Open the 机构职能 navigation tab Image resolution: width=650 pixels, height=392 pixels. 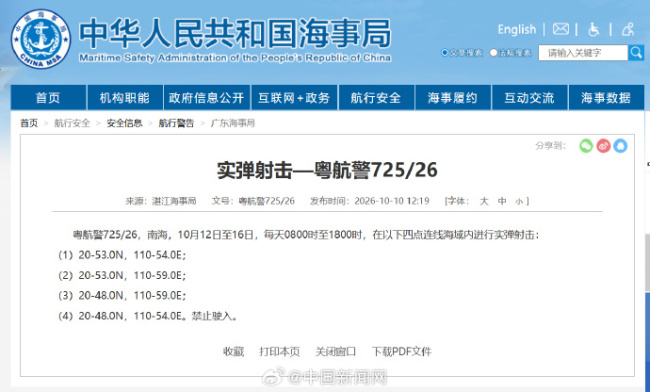125,98
